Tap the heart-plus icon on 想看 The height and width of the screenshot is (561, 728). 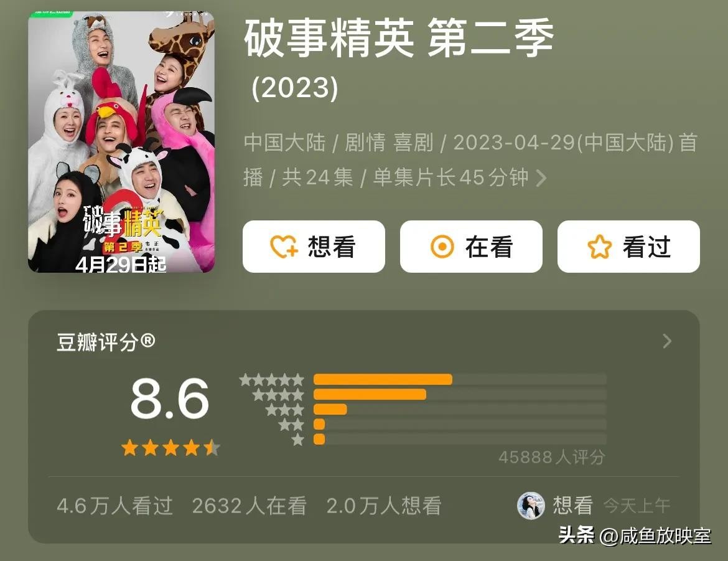click(x=284, y=247)
